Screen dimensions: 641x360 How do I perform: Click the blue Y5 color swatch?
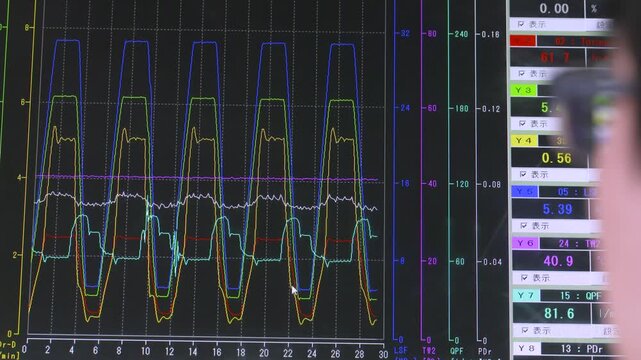click(525, 192)
